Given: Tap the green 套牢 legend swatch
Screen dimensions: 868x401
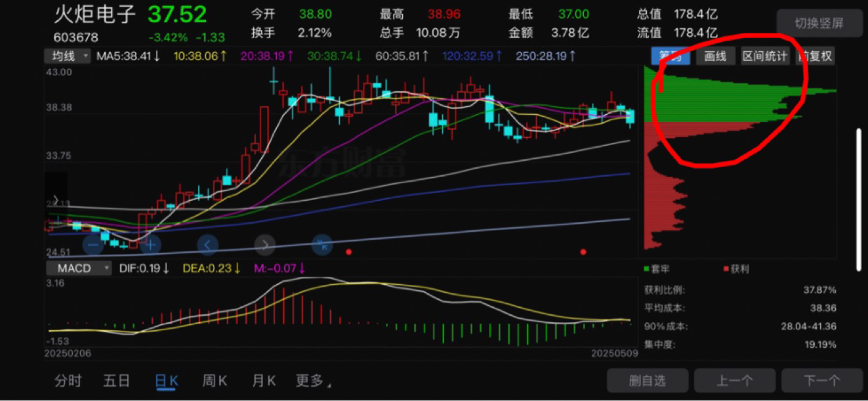Looking at the screenshot, I should 647,268.
